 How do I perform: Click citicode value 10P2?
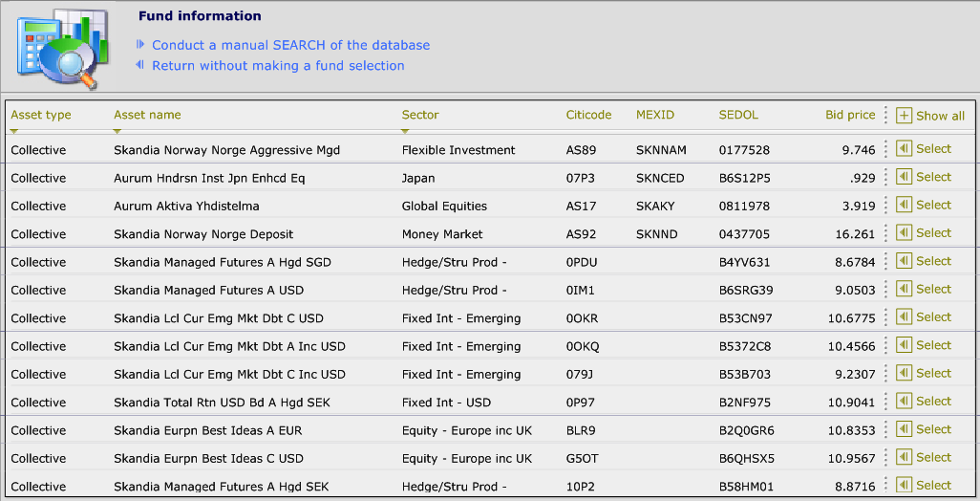pyautogui.click(x=580, y=487)
